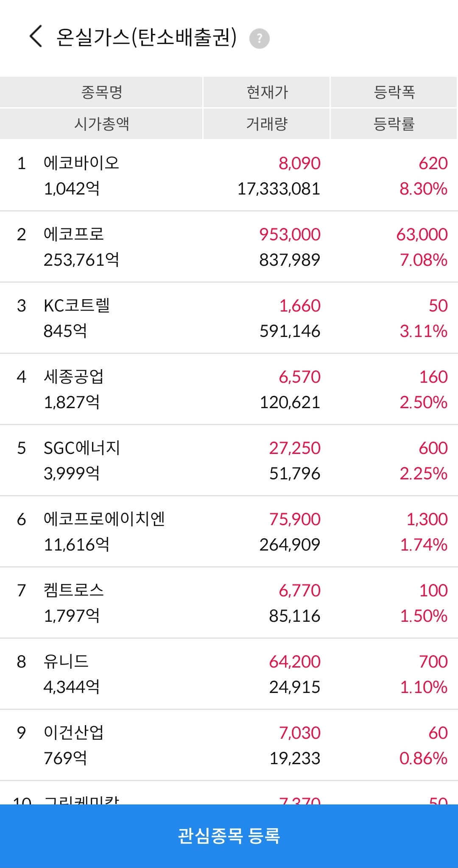Open the 에코바이오 stock row

point(229,175)
